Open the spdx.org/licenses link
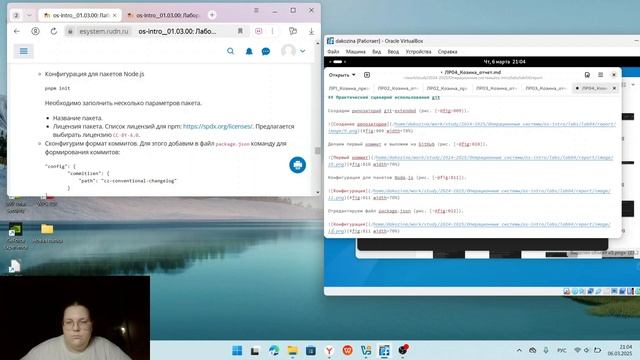640x360 pixels. 218,127
